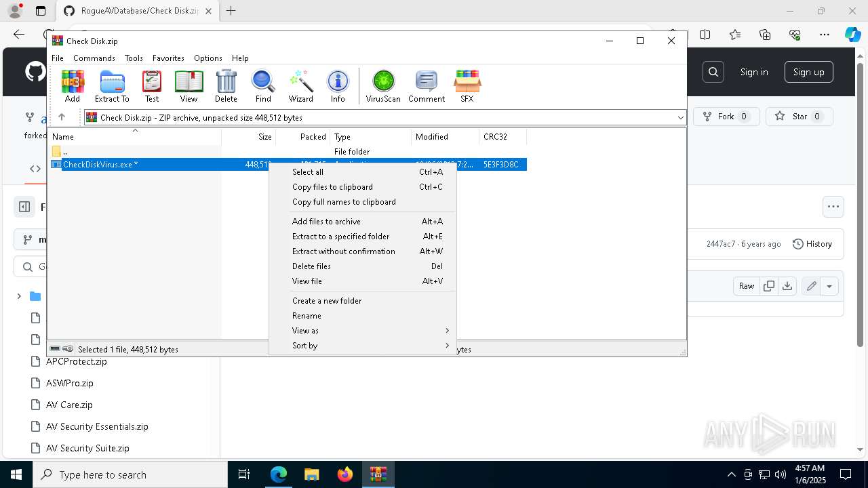Open Copilot in the browser
The image size is (868, 488).
852,35
